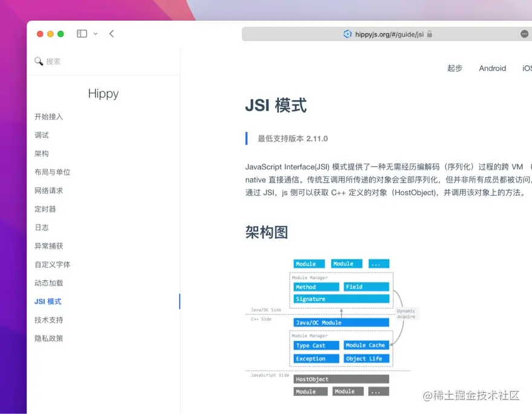Viewport: 532px width, 414px height.
Task: Click the red close window button
Action: [40, 34]
